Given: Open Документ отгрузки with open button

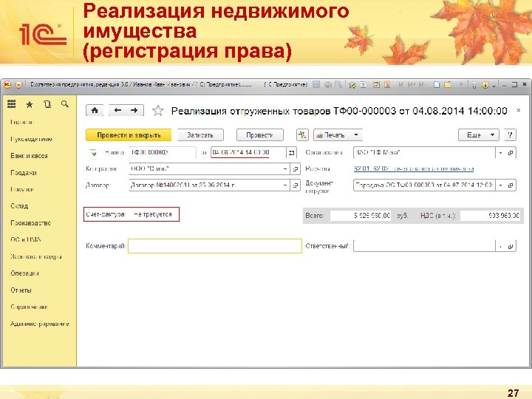Looking at the screenshot, I should [511, 185].
